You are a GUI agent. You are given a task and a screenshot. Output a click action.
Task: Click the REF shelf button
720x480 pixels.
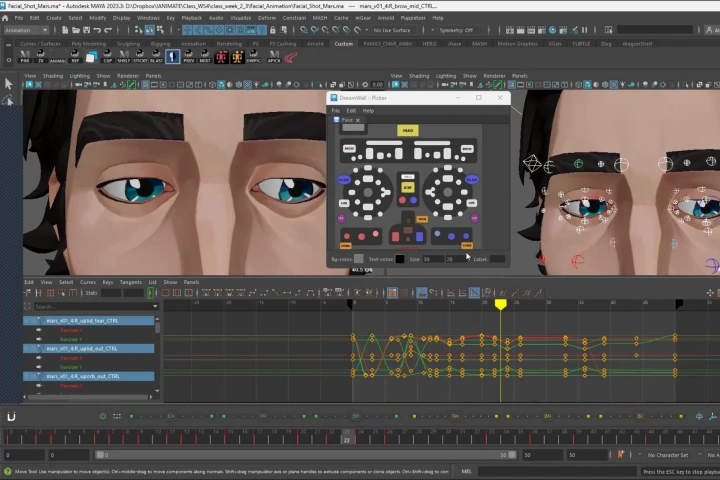[x=75, y=56]
